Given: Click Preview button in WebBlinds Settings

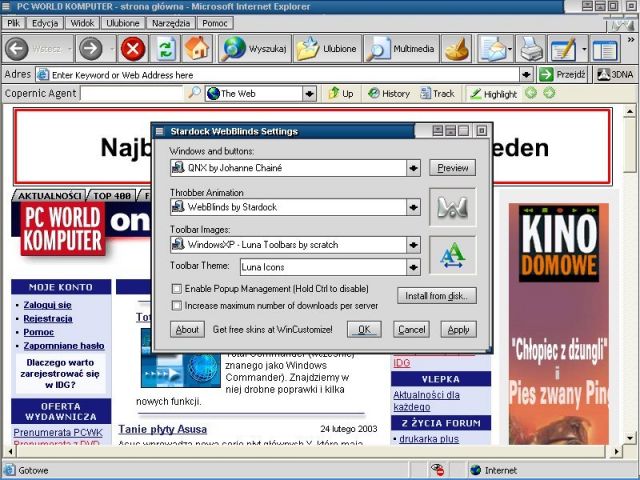Looking at the screenshot, I should 452,168.
